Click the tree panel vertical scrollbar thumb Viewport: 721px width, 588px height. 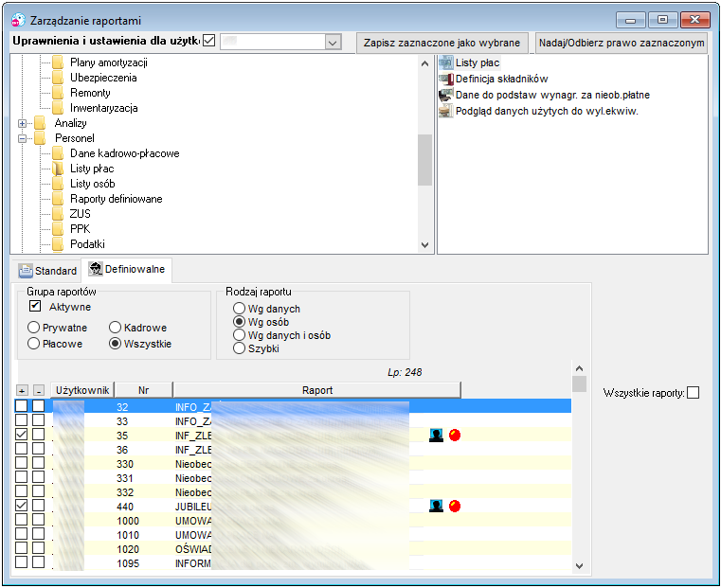point(424,160)
